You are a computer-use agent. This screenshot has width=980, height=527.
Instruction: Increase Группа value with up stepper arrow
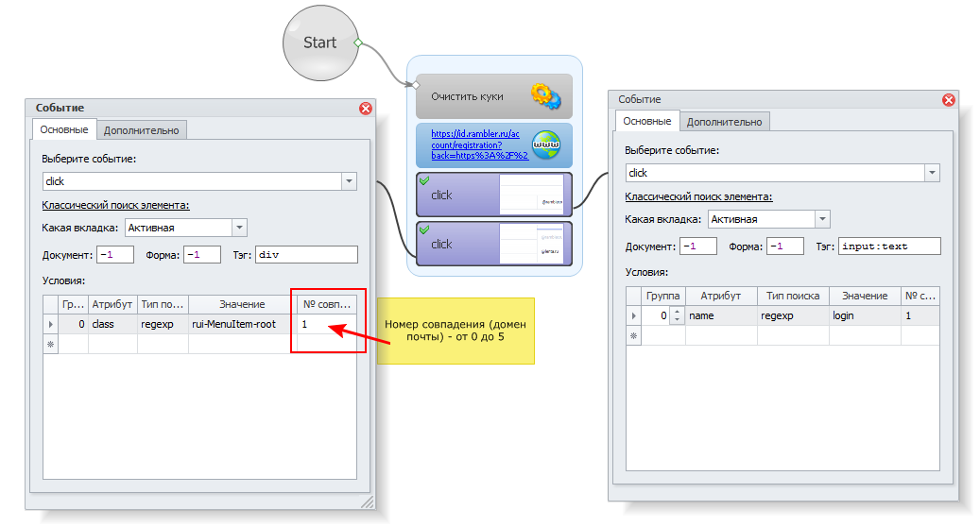678,312
